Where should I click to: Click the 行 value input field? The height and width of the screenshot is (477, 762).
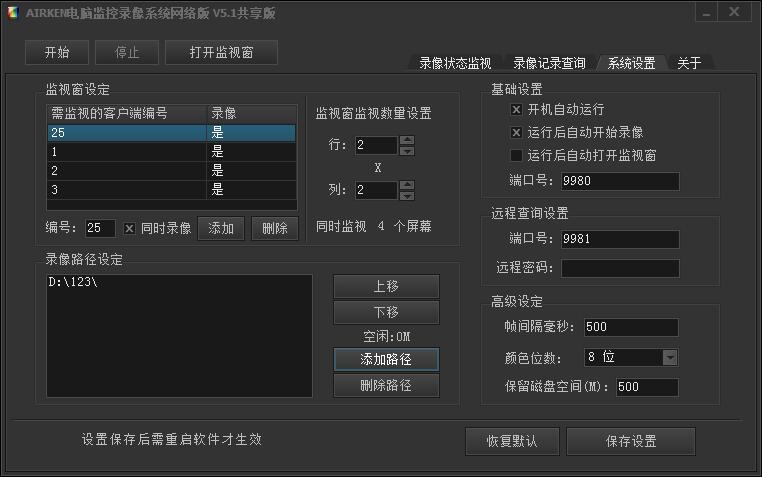click(x=376, y=145)
